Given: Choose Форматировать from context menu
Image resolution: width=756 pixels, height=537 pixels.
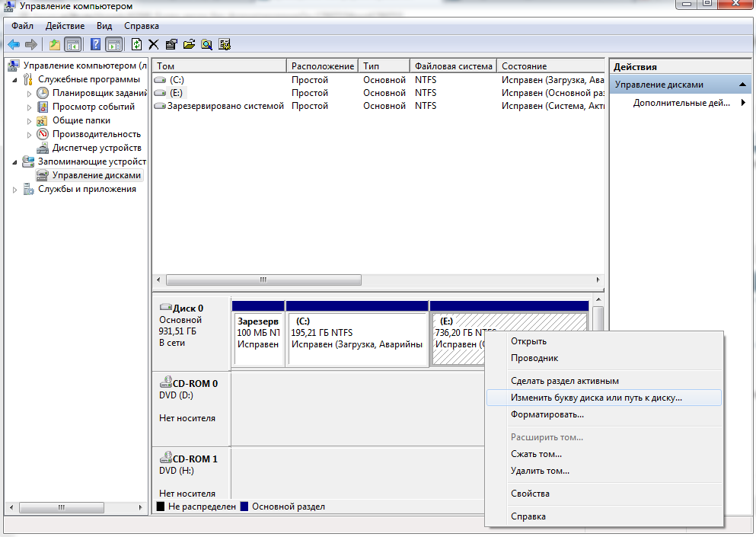Looking at the screenshot, I should coord(604,414).
